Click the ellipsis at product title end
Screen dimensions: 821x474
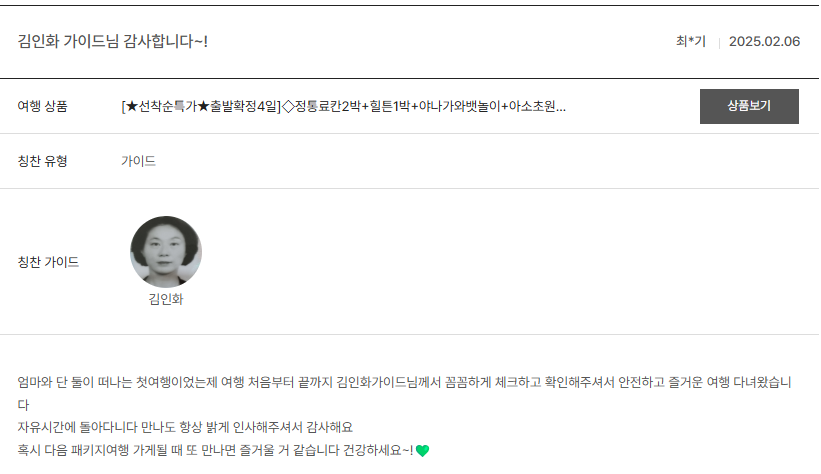click(561, 109)
